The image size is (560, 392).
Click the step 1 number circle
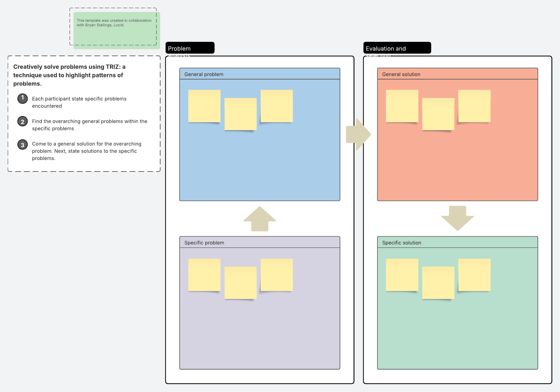(x=22, y=98)
